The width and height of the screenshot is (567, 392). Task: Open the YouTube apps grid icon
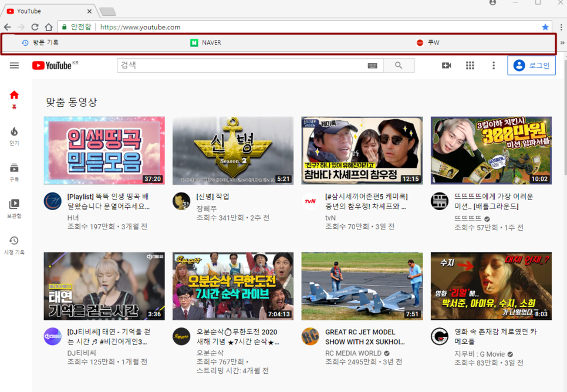point(470,66)
